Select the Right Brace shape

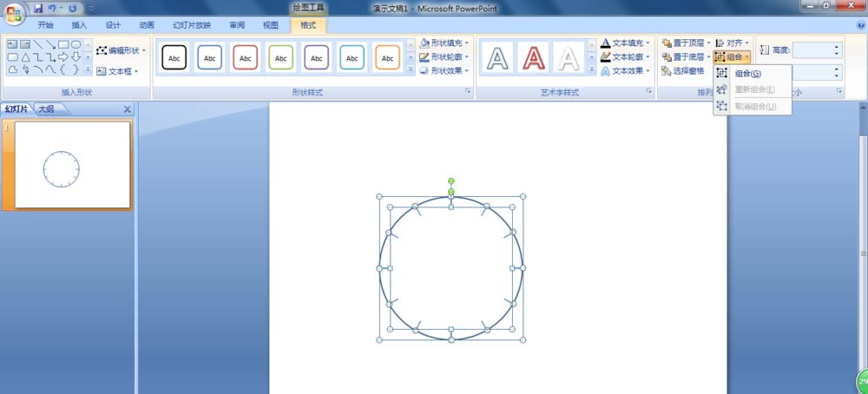(76, 69)
